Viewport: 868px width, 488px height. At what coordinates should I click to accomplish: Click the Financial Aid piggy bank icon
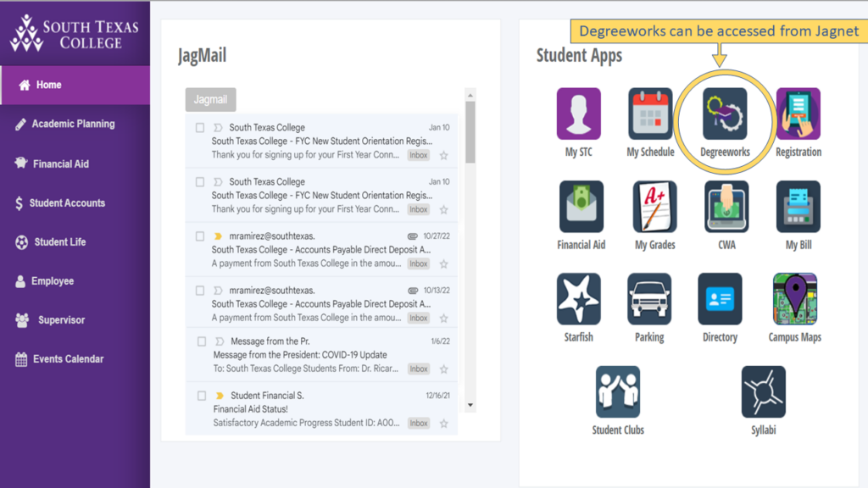(x=21, y=164)
